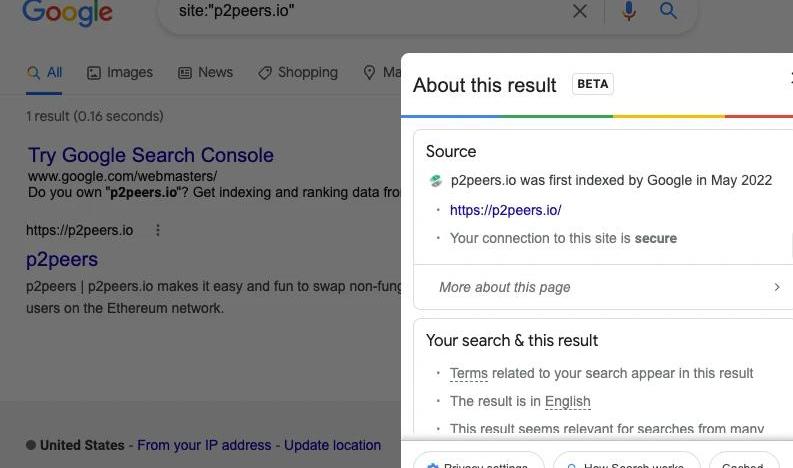The width and height of the screenshot is (793, 468).
Task: Open Try Google Search Console link
Action: [x=151, y=155]
